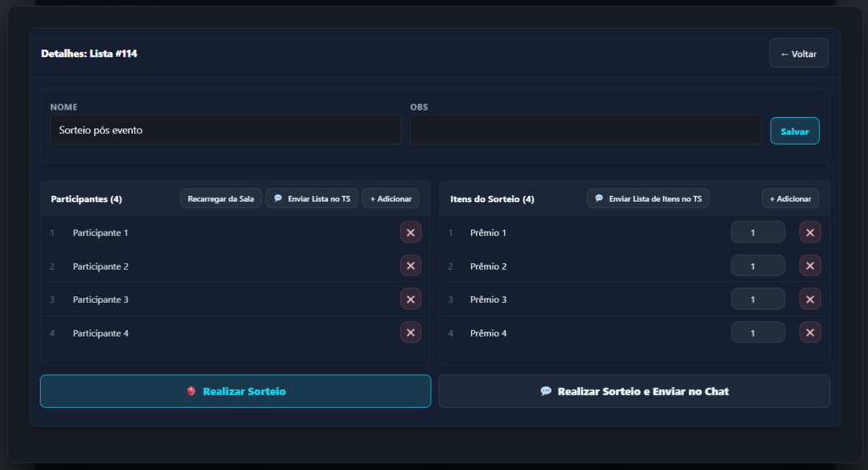Remove Participante 4 with its X icon
Screen dimensions: 868x470
pyautogui.click(x=411, y=333)
